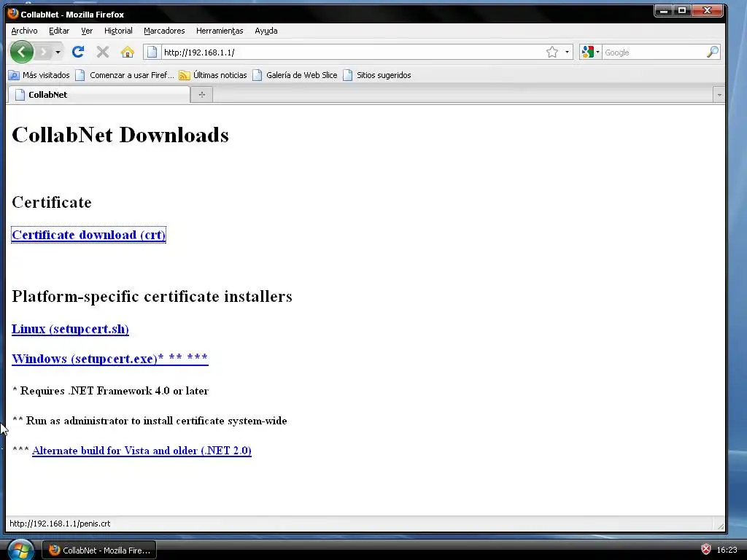
Task: Open the Ver menu
Action: tap(87, 31)
